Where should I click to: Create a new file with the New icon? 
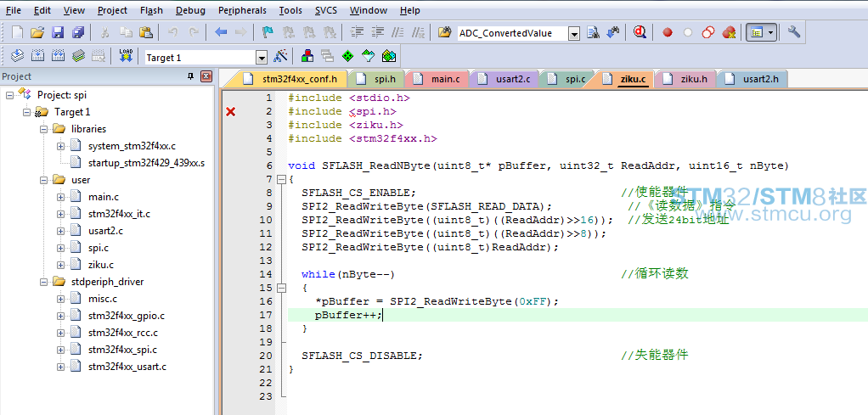click(18, 32)
